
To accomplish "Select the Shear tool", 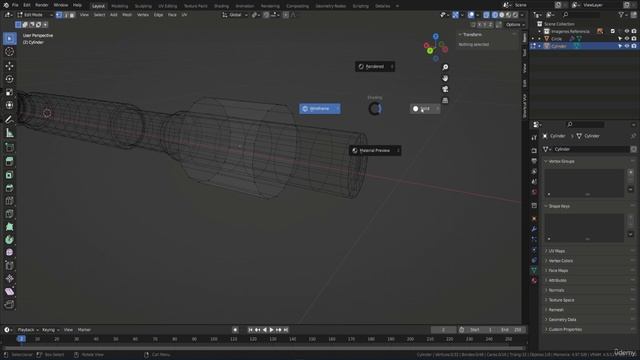I will [9, 291].
